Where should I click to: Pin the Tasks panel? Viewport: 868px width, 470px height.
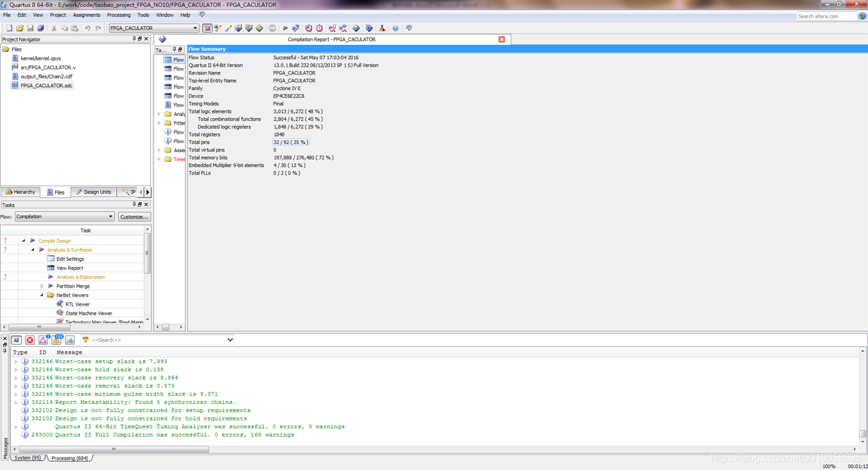tap(134, 205)
